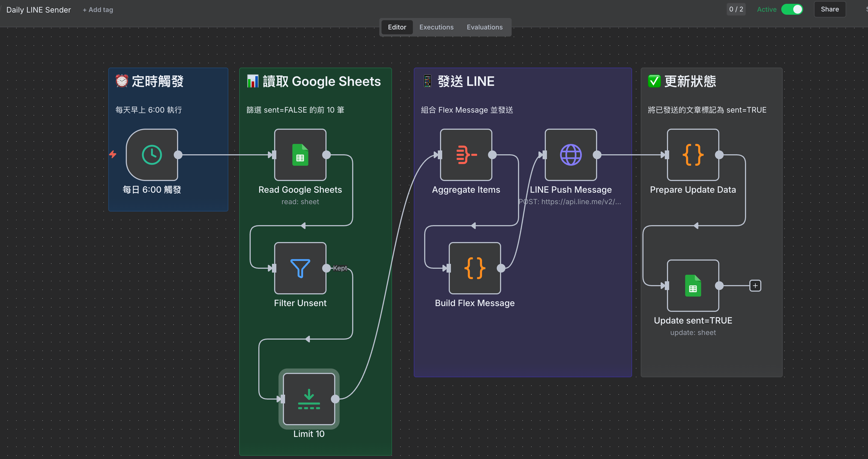Click the LINE Push Message globe node

[x=570, y=155]
